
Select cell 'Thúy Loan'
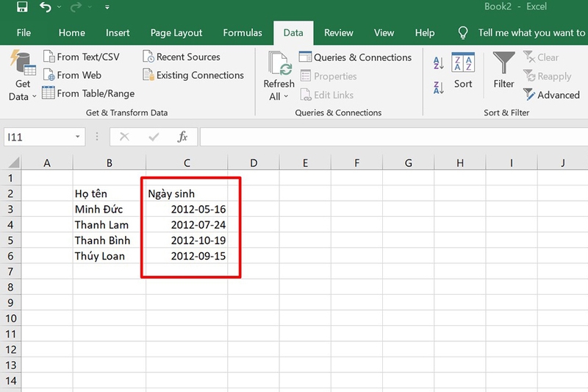(x=109, y=256)
